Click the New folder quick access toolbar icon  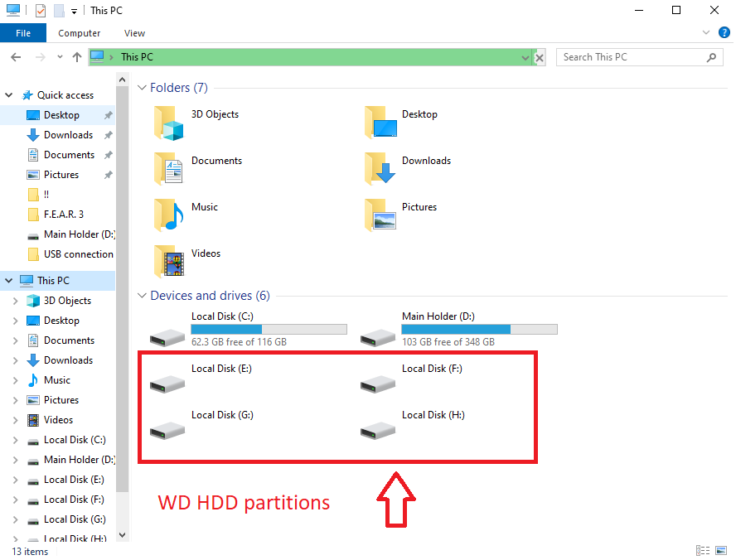pos(59,10)
